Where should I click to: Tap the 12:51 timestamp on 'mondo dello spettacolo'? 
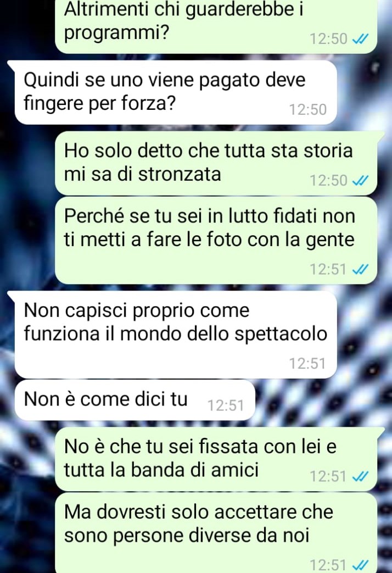pyautogui.click(x=307, y=364)
